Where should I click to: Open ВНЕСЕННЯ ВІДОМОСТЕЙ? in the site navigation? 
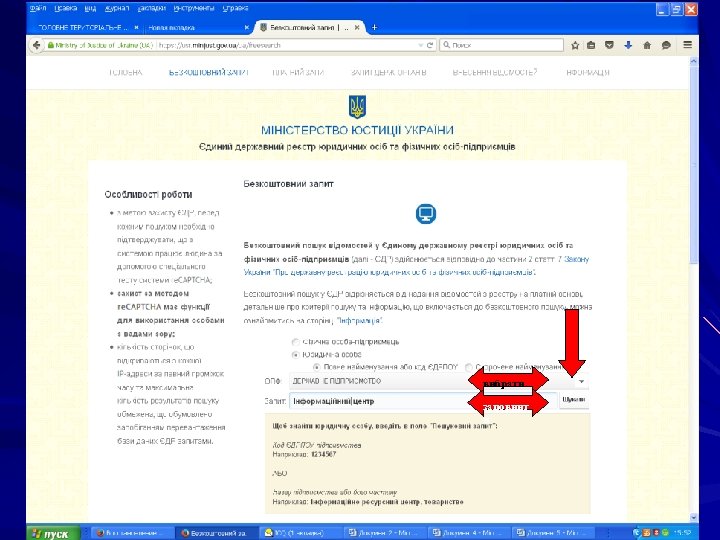(495, 72)
